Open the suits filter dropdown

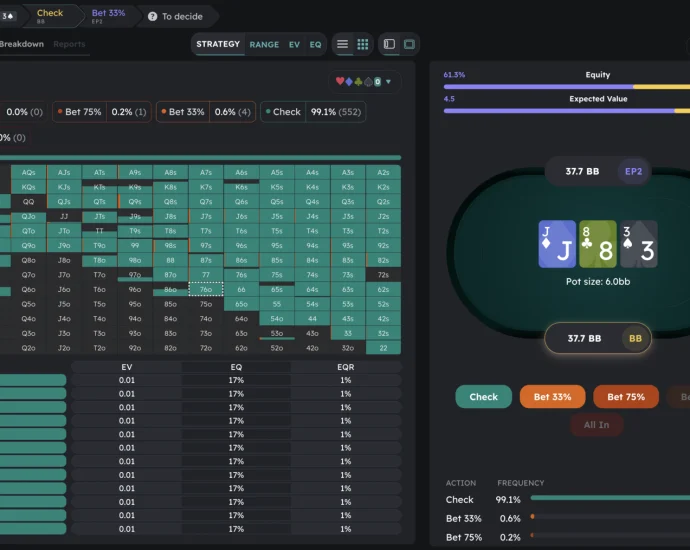(x=363, y=82)
